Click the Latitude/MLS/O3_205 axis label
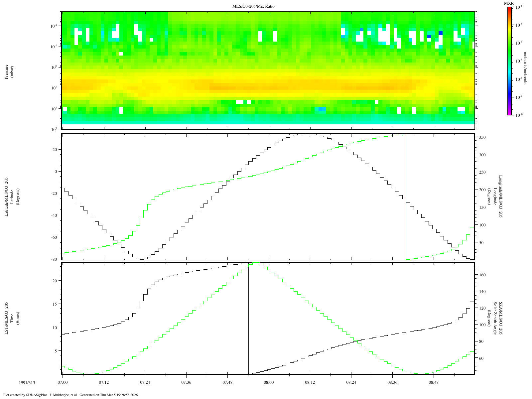This screenshot has height=399, width=532. click(x=6, y=197)
